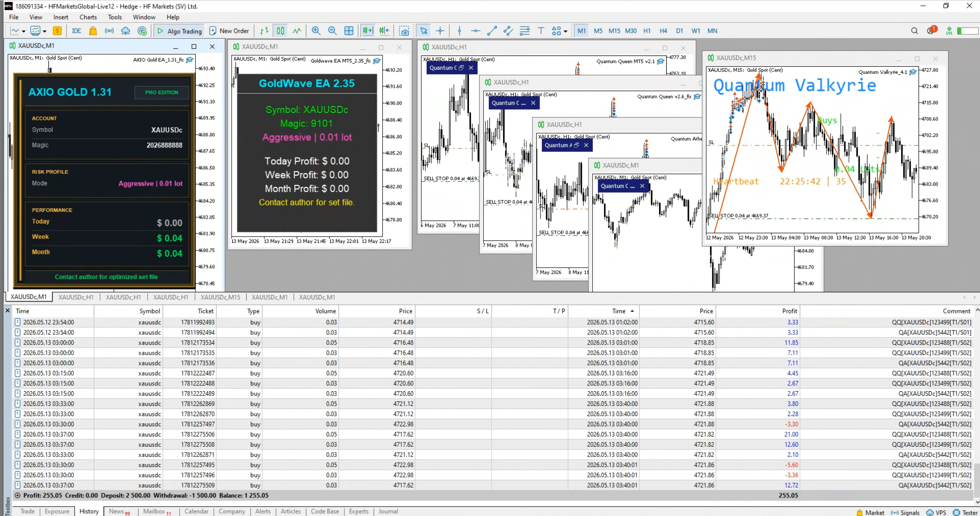
Task: Open the new chart dropdown arrow
Action: tap(24, 31)
